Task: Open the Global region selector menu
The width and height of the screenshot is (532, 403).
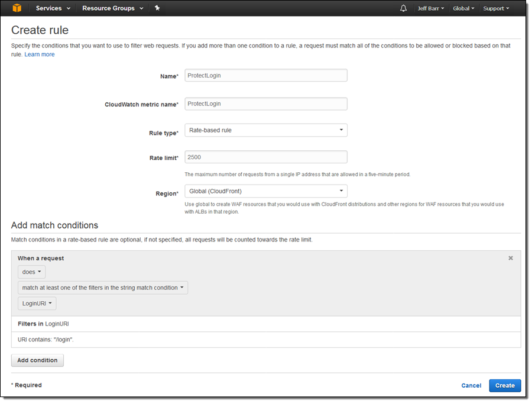Action: pos(463,8)
